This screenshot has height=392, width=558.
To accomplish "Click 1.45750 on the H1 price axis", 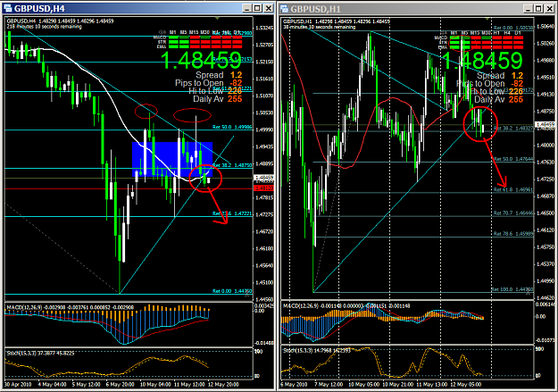I will click(546, 247).
